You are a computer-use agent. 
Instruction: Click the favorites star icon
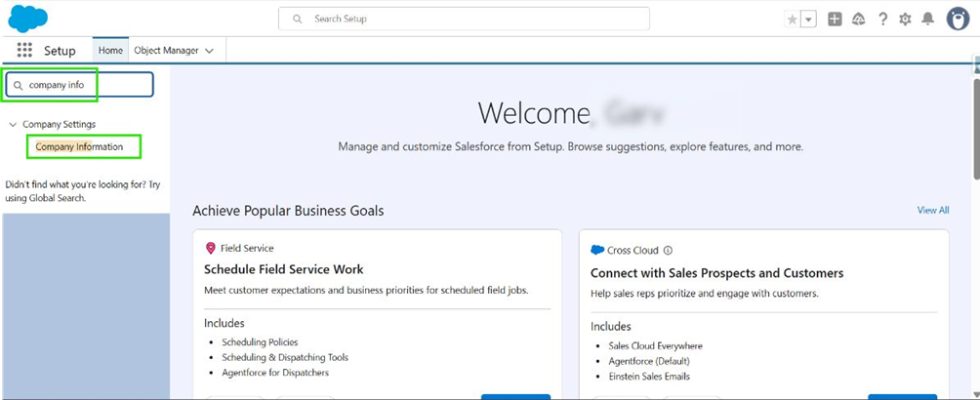(x=792, y=20)
